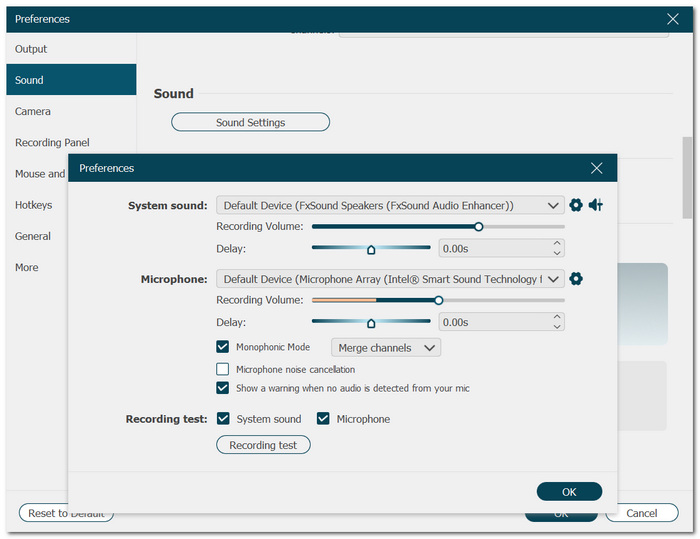Toggle the no-audio warning checkbox
700x539 pixels.
(222, 388)
